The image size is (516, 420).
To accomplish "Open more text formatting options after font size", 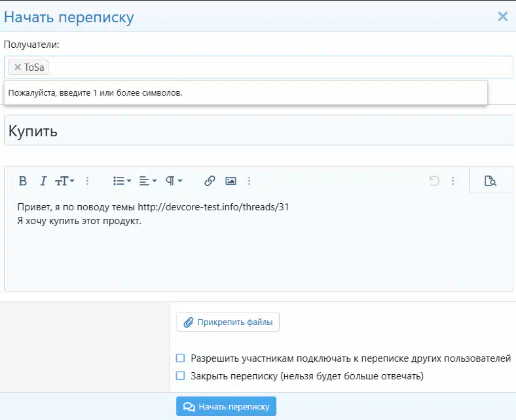I will (x=88, y=181).
